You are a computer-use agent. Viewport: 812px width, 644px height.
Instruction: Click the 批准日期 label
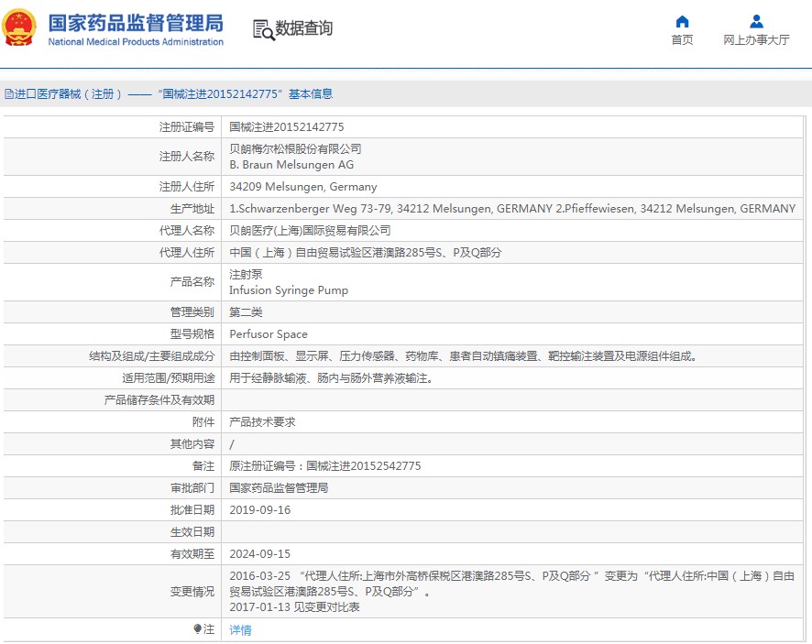click(x=192, y=510)
